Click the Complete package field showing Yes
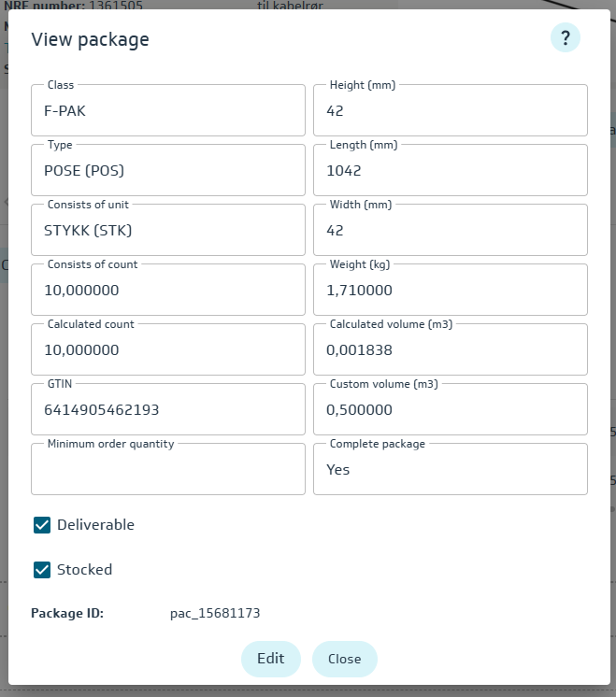Screen dimensions: 616x697 point(450,470)
